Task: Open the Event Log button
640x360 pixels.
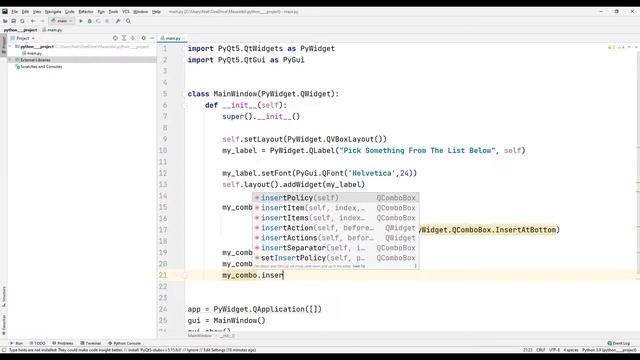Action: [x=619, y=343]
